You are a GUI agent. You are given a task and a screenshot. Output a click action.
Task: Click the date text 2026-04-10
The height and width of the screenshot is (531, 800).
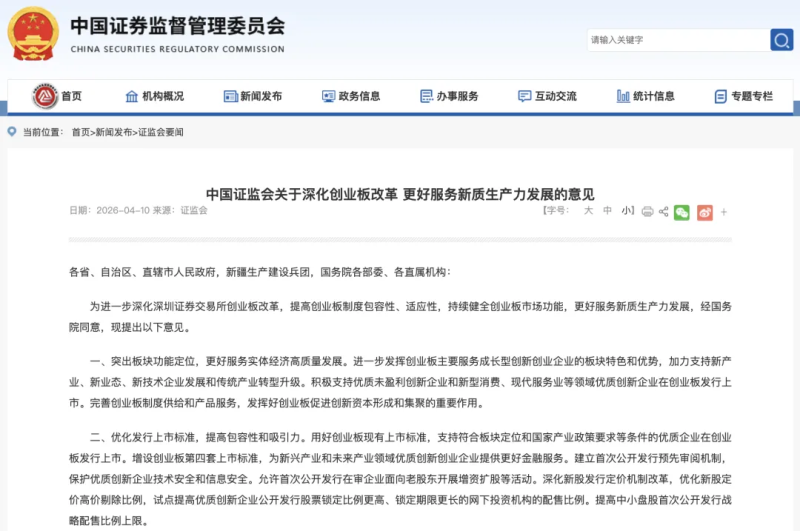tap(123, 210)
